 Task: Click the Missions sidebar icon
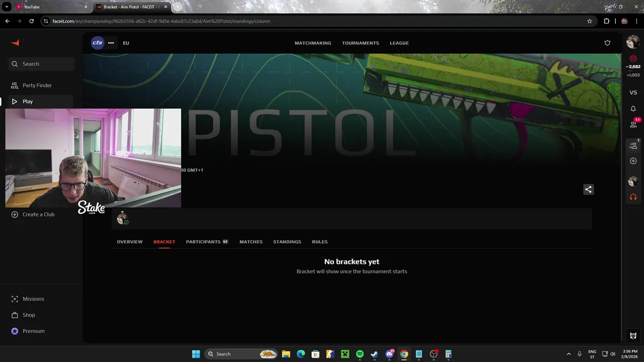click(x=15, y=299)
